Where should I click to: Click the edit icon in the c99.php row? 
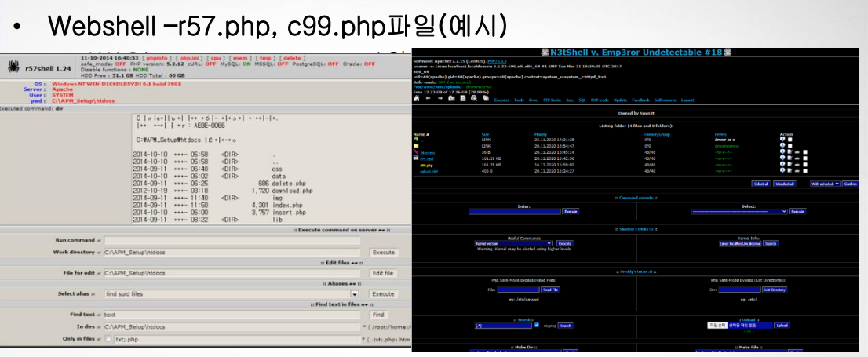point(790,165)
